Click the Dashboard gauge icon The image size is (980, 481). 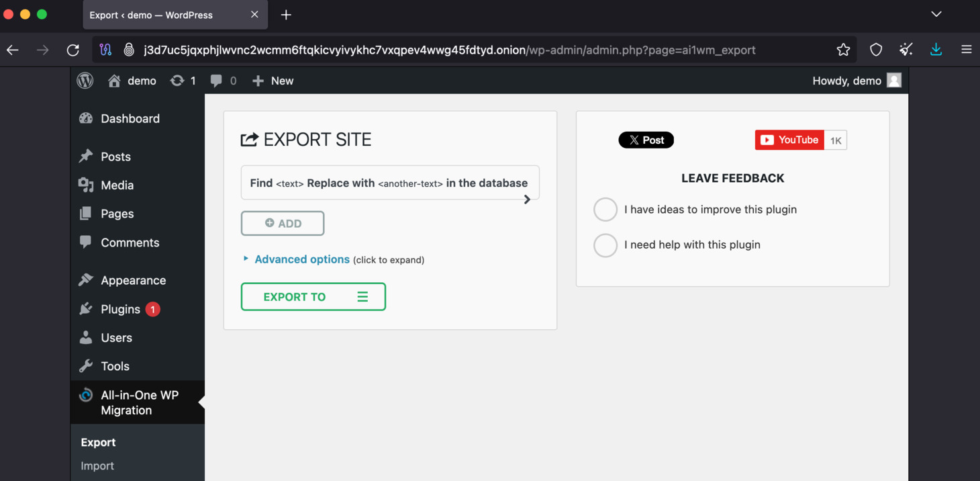click(x=86, y=118)
